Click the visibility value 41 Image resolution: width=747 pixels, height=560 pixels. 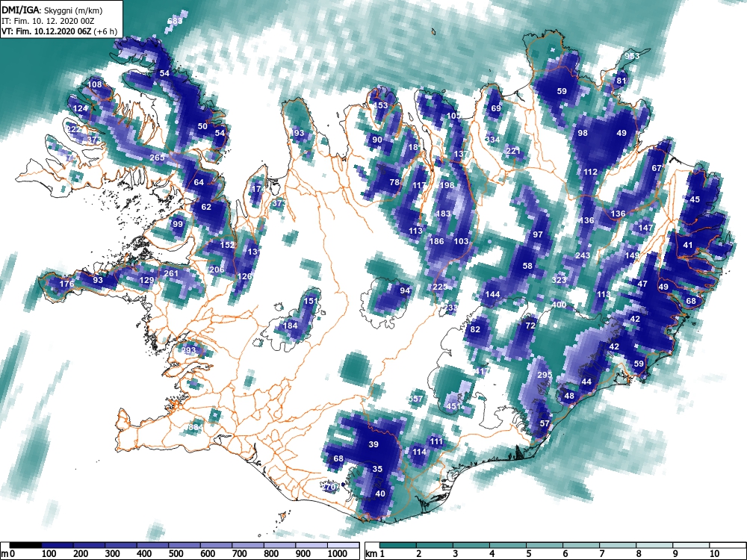coord(688,245)
